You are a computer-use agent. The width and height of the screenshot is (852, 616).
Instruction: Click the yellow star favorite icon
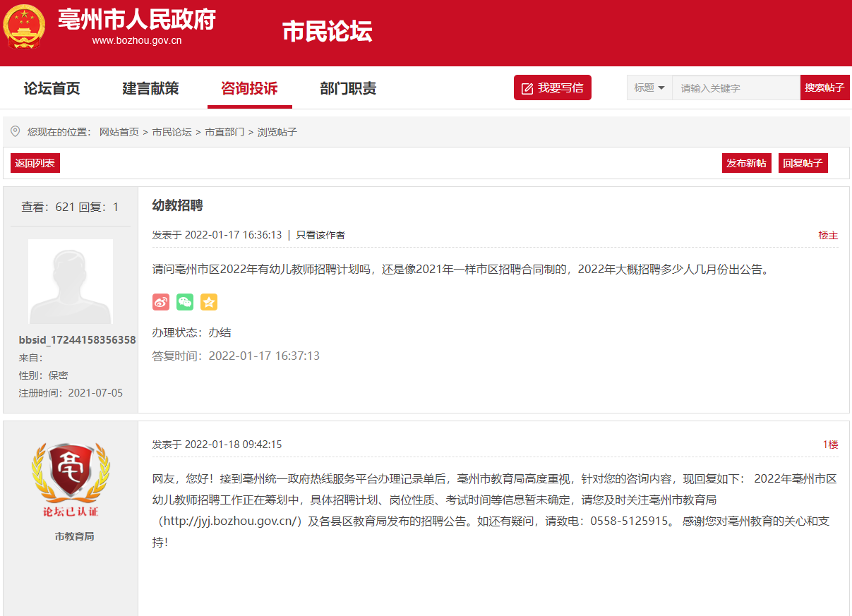tap(209, 302)
